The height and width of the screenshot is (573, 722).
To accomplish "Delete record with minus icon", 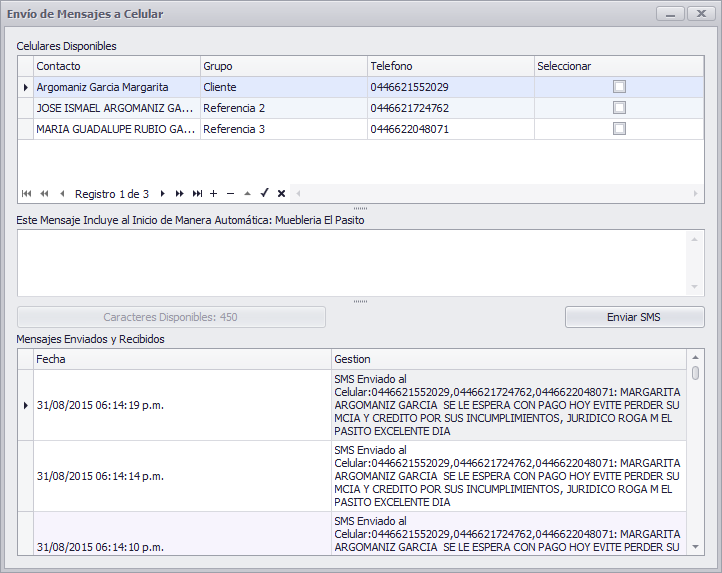I will coord(230,194).
